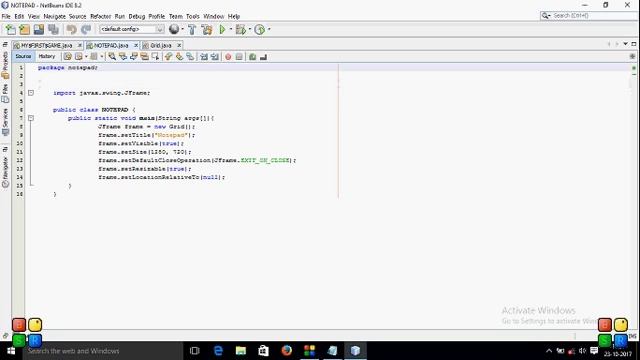Open the default config combo box
The width and height of the screenshot is (640, 360).
(x=131, y=29)
